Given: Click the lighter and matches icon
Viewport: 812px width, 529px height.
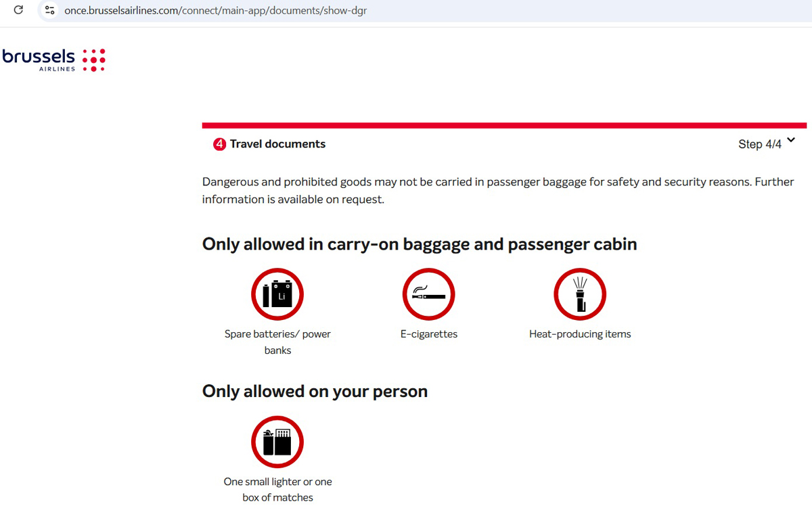Looking at the screenshot, I should coord(277,442).
